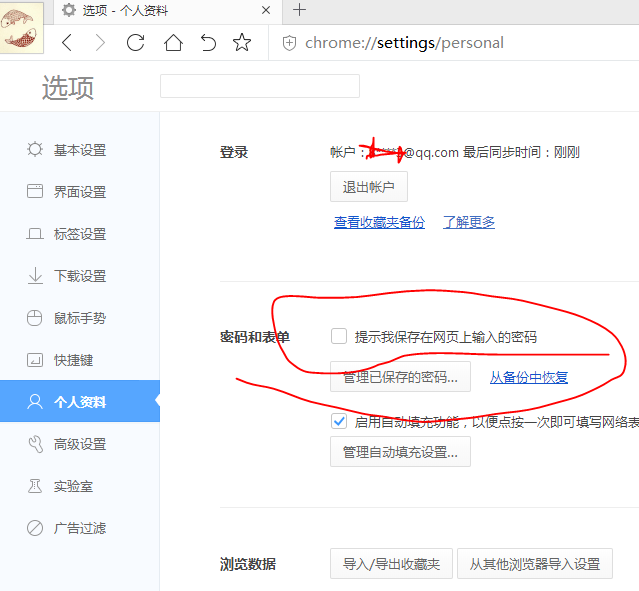Close the 选项 - 个人资料 tab
The image size is (639, 591).
click(266, 10)
